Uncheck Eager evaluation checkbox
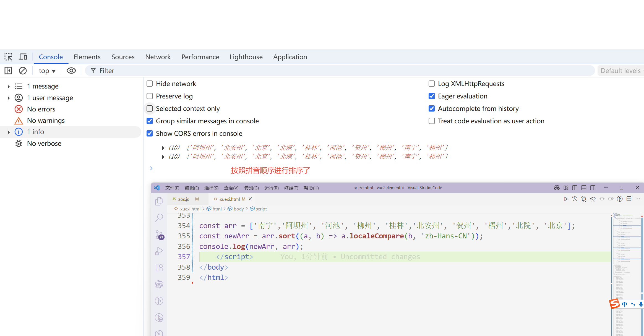This screenshot has height=336, width=644. click(432, 96)
